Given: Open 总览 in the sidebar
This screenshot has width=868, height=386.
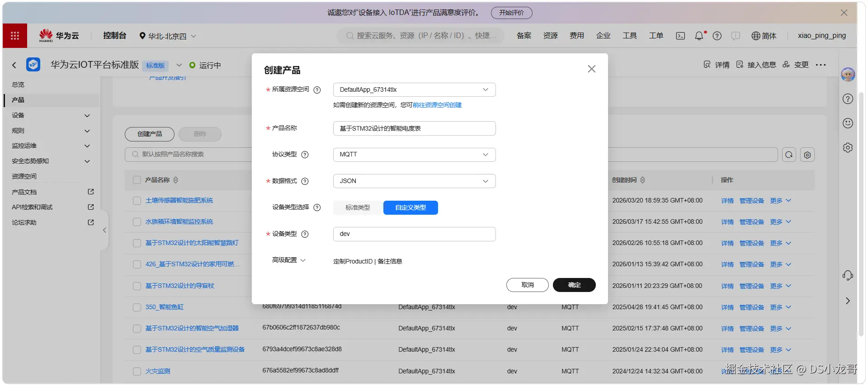Looking at the screenshot, I should point(18,85).
